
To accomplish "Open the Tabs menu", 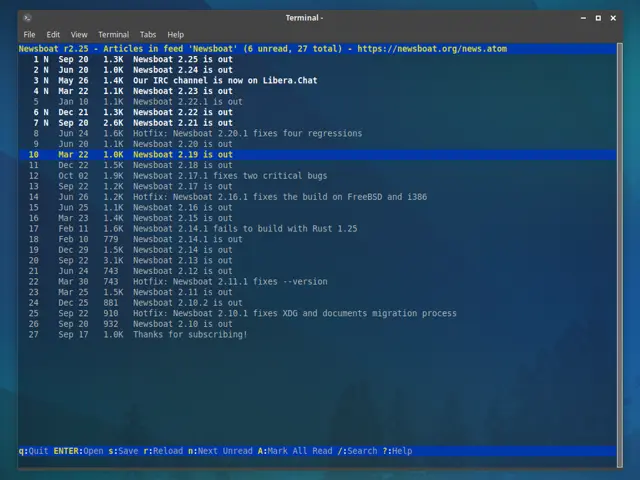I will pos(148,35).
